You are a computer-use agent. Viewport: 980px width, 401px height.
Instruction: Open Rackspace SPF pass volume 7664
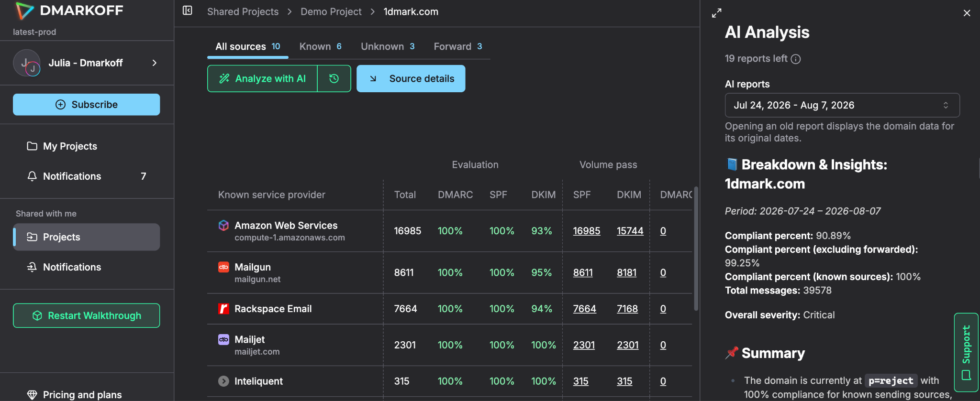pyautogui.click(x=585, y=309)
